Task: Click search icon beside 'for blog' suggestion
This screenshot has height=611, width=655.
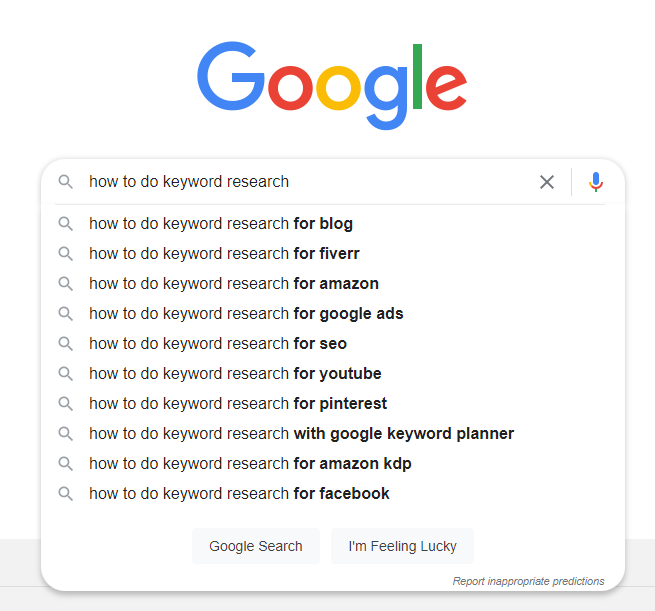Action: (66, 224)
